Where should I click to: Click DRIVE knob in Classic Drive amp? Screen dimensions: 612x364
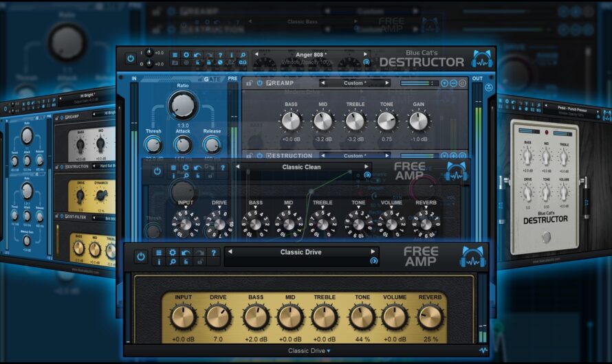pyautogui.click(x=218, y=317)
